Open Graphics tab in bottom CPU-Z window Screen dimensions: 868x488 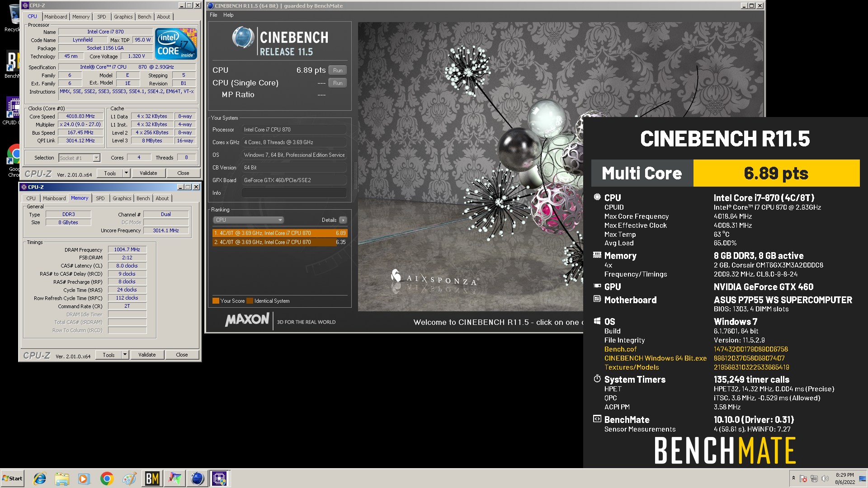[x=122, y=198]
